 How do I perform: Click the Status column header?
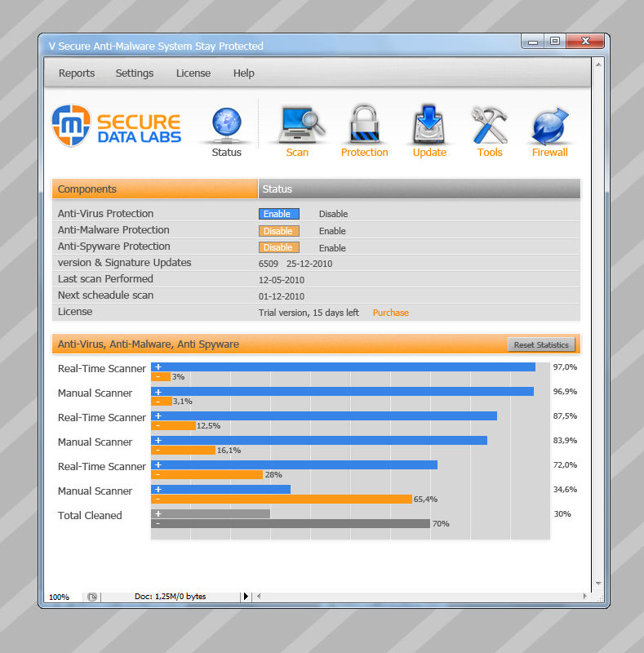(x=419, y=189)
